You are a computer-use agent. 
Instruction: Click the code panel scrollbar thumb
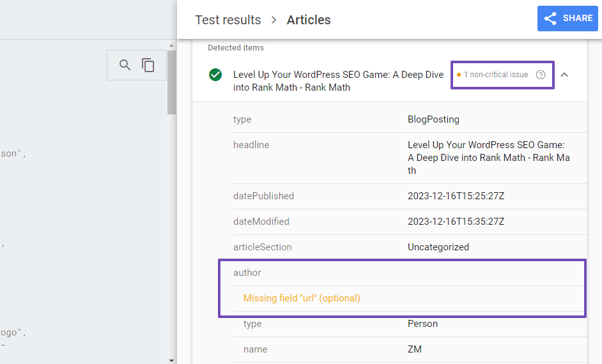(171, 82)
